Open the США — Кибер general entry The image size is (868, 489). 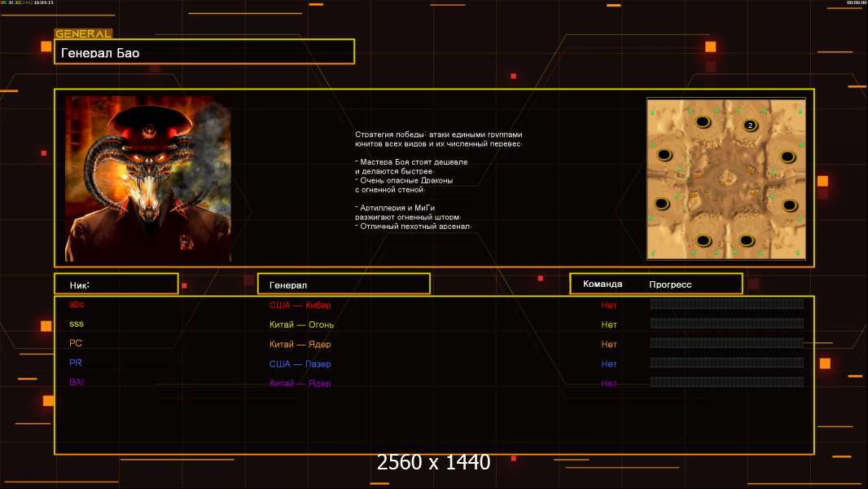[x=300, y=306]
